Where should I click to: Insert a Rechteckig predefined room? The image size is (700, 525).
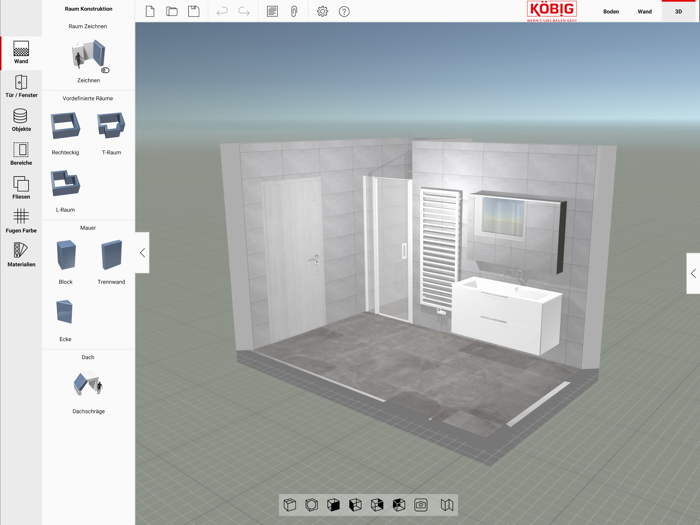65,133
